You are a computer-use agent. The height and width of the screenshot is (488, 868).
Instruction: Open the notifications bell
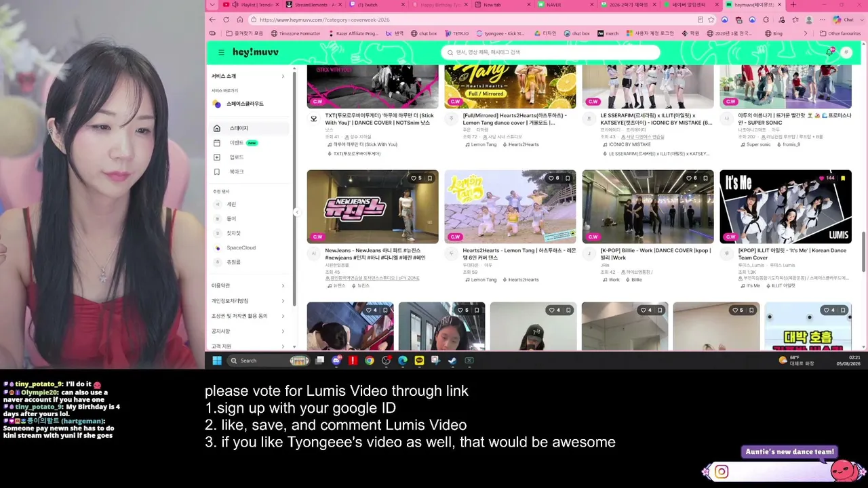pos(830,52)
